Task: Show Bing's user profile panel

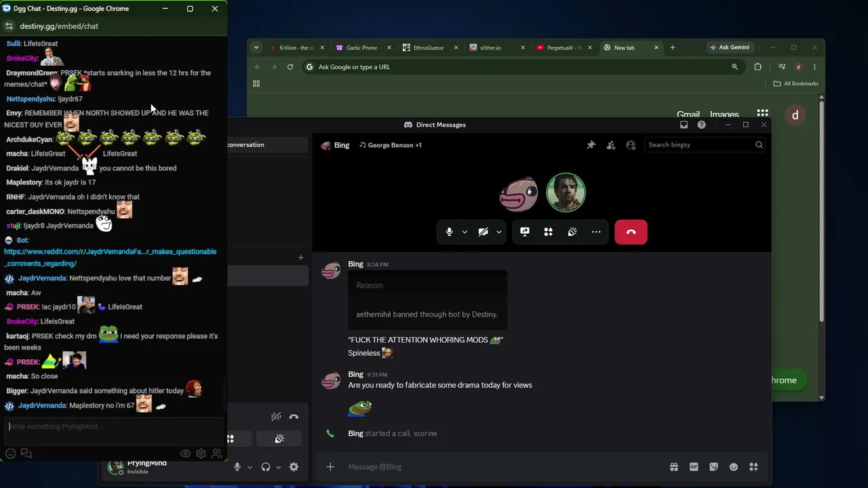Action: click(631, 145)
